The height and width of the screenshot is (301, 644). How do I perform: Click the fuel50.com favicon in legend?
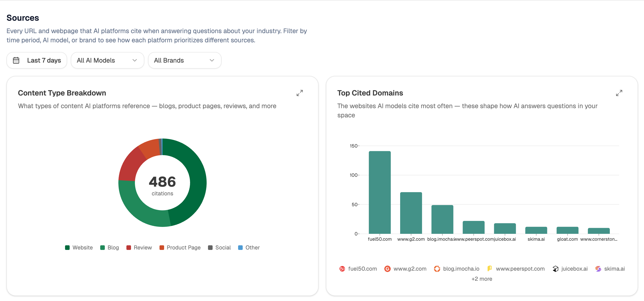(x=342, y=269)
